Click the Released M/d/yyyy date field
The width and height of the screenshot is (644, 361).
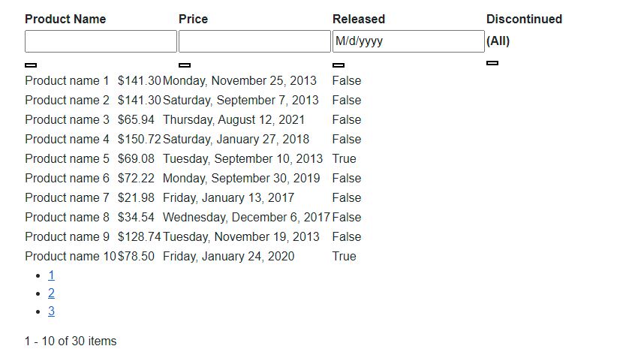pyautogui.click(x=408, y=41)
